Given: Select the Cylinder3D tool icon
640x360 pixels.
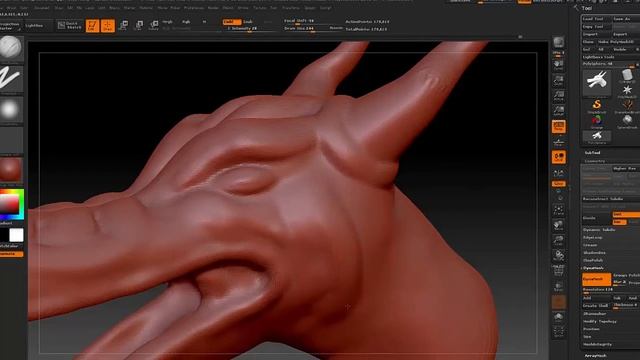Looking at the screenshot, I should point(627,76).
